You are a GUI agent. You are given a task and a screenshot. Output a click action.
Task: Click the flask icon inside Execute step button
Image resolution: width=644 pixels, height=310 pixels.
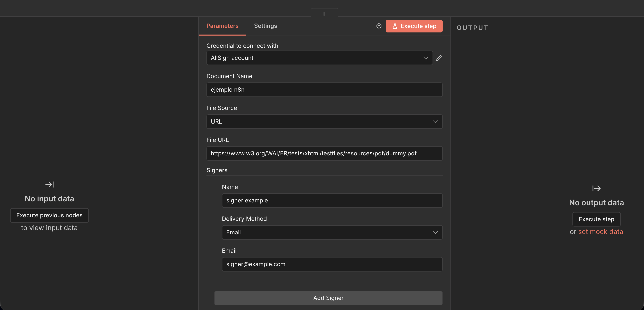395,26
